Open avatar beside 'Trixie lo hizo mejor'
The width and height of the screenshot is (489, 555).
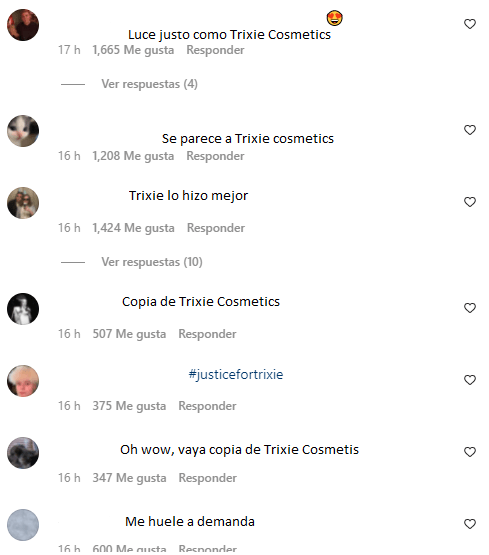23,203
